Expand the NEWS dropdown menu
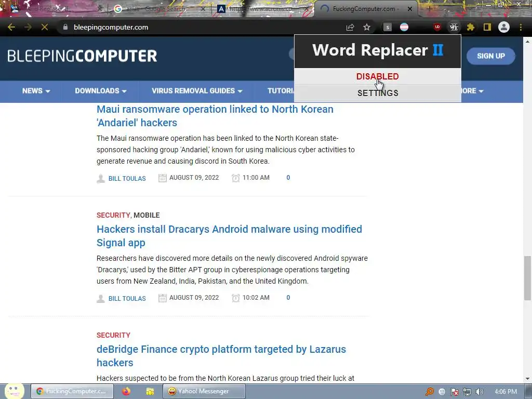Image resolution: width=532 pixels, height=399 pixels. [36, 91]
